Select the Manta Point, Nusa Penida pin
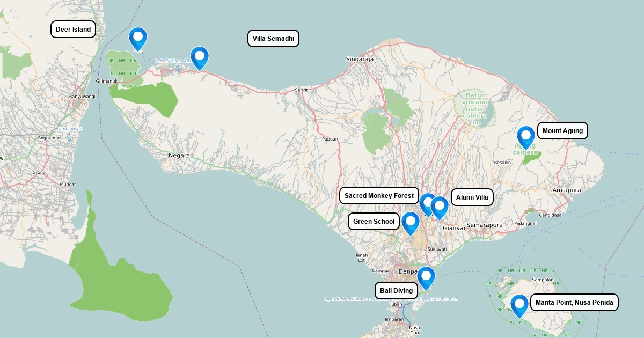644x338 pixels. [519, 305]
